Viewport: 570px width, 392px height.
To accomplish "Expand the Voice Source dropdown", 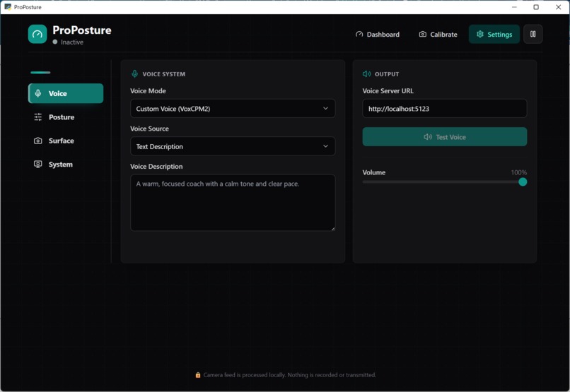I will coord(233,146).
